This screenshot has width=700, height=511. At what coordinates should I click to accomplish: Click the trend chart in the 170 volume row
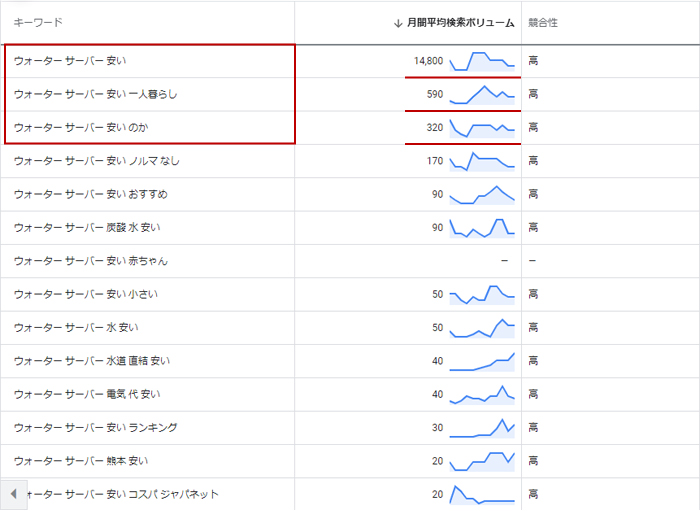tap(482, 161)
